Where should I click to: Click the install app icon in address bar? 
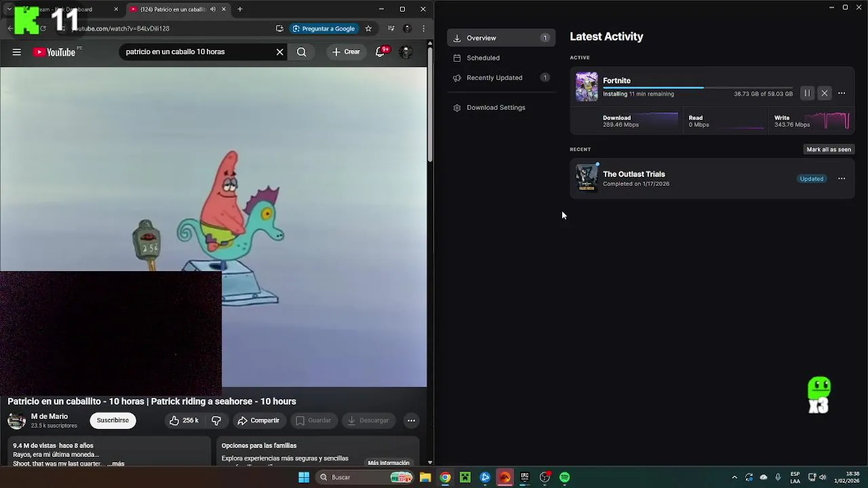[x=279, y=28]
